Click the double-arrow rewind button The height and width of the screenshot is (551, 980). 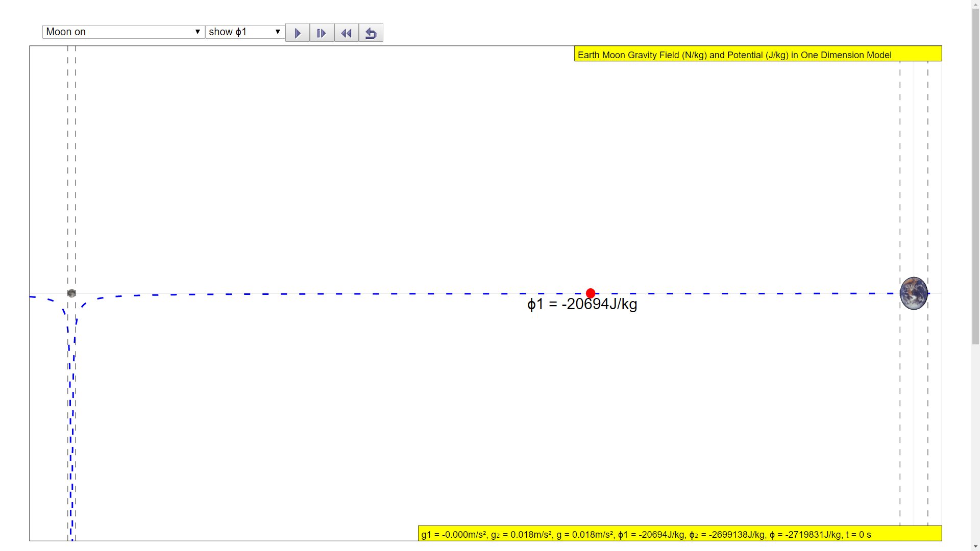tap(346, 33)
